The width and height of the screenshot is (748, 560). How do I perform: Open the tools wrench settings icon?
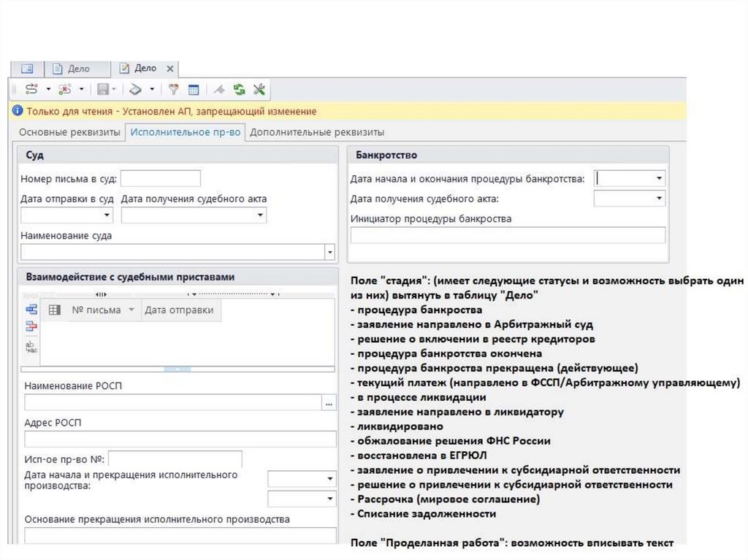[259, 89]
